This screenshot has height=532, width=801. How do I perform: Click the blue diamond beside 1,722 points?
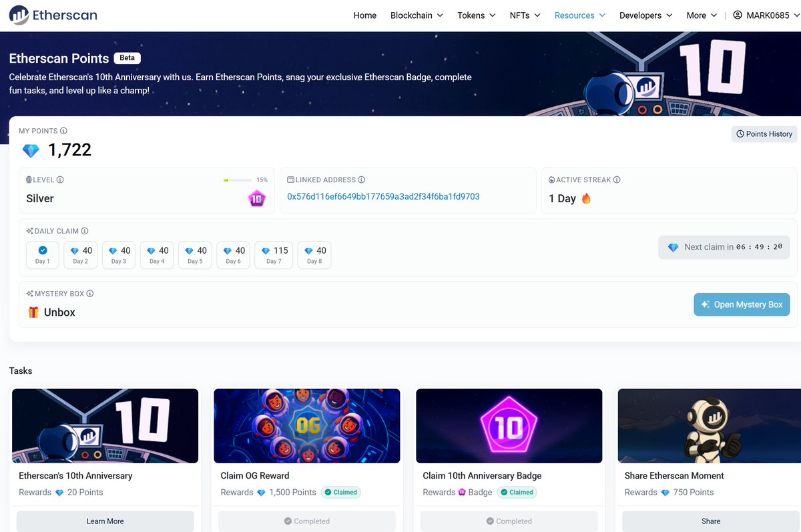[x=31, y=151]
